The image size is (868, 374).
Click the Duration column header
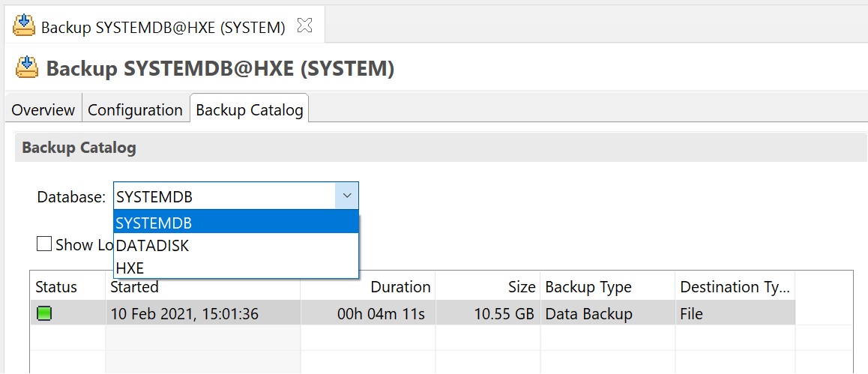(x=400, y=287)
